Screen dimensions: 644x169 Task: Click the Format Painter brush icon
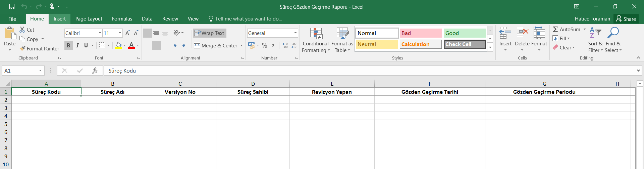pyautogui.click(x=22, y=48)
